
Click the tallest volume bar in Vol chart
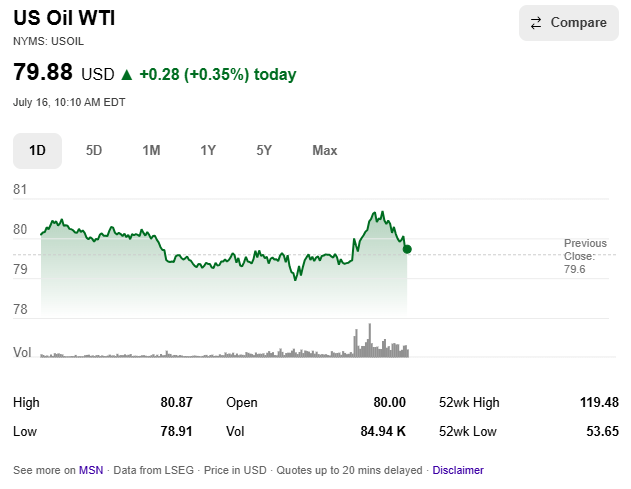(370, 340)
